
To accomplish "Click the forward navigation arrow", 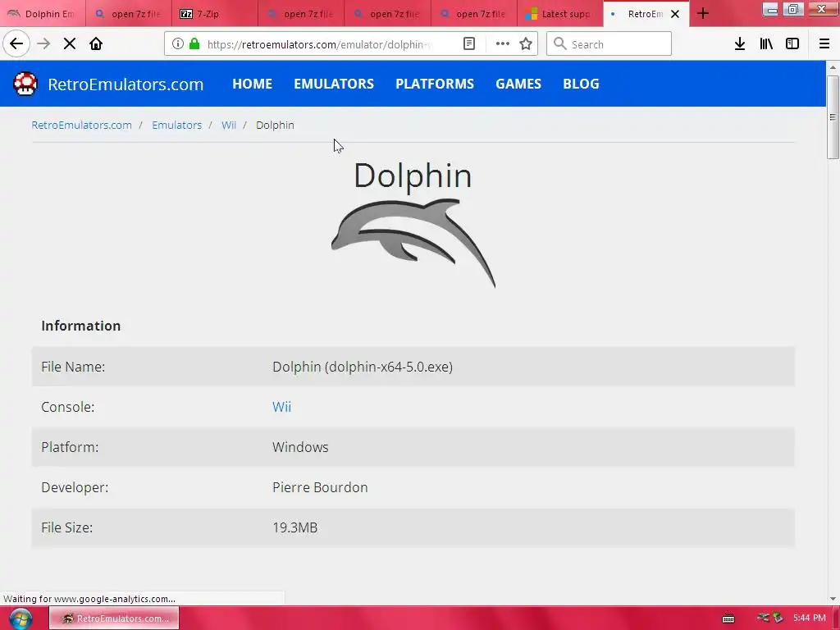I will (x=43, y=44).
